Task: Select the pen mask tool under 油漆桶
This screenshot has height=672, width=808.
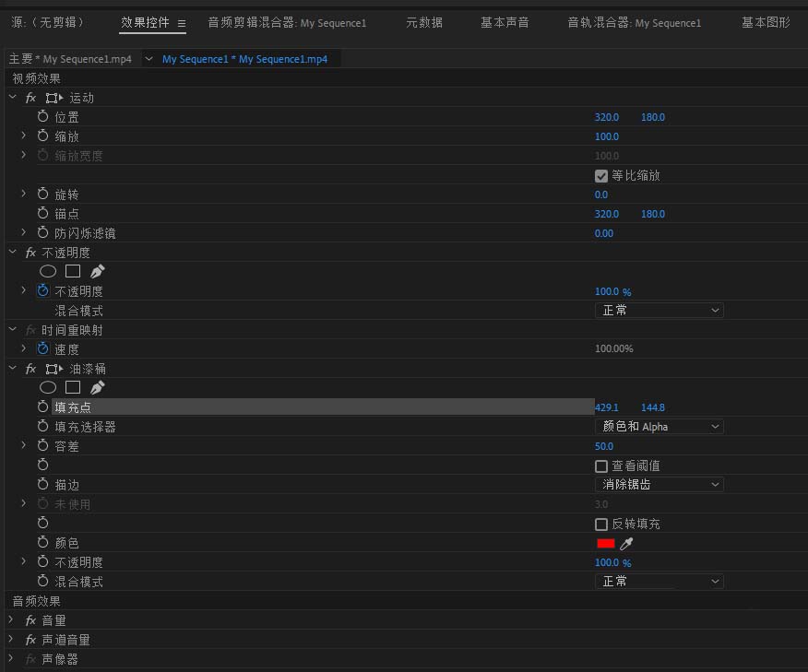Action: click(98, 387)
